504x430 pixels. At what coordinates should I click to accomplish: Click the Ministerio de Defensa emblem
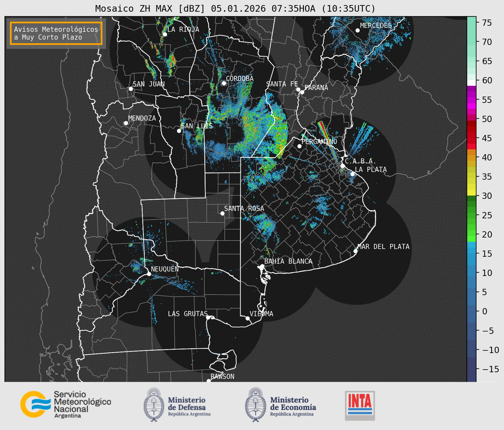click(154, 404)
